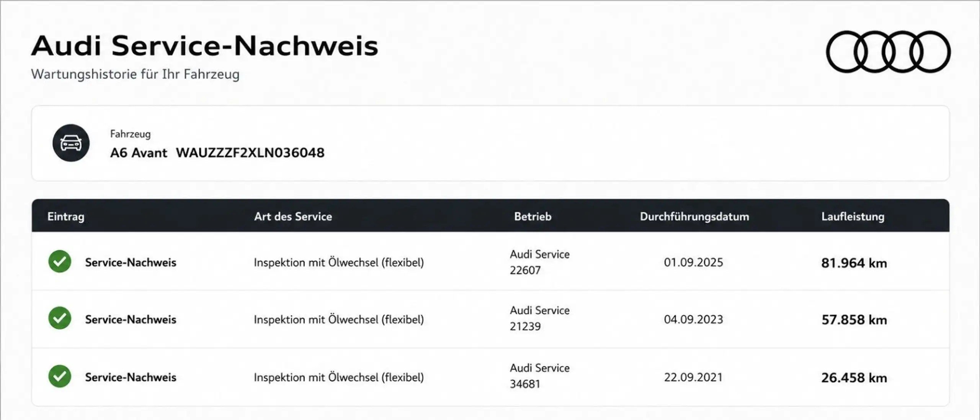Click the car icon beside Fahrzeug
Viewport: 980px width, 420px height.
click(x=71, y=143)
